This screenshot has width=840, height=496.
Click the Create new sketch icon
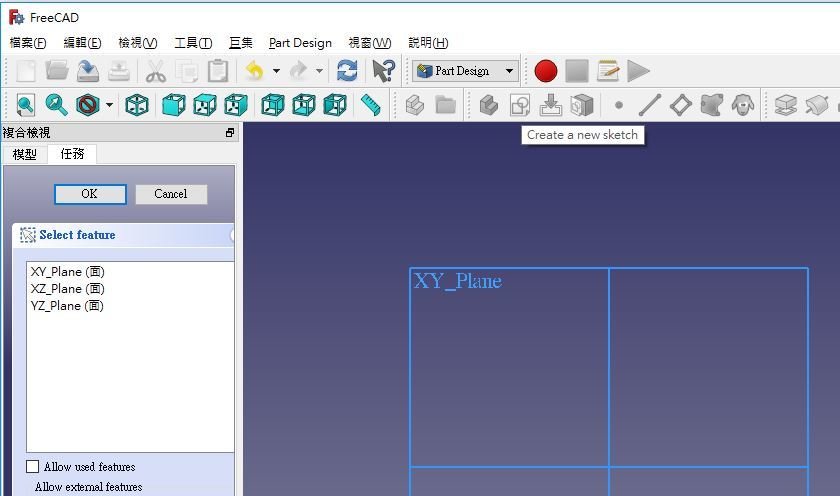520,105
